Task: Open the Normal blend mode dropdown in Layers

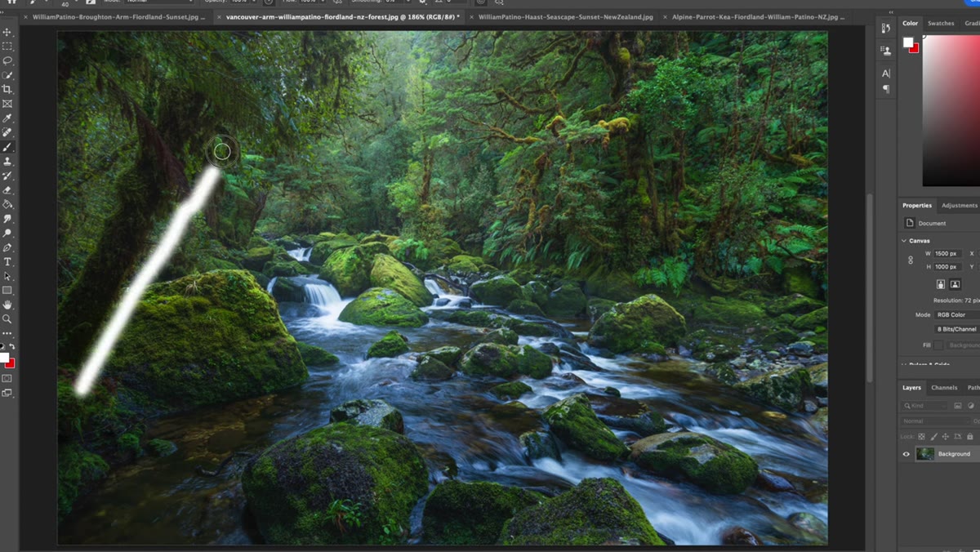Action: point(934,421)
